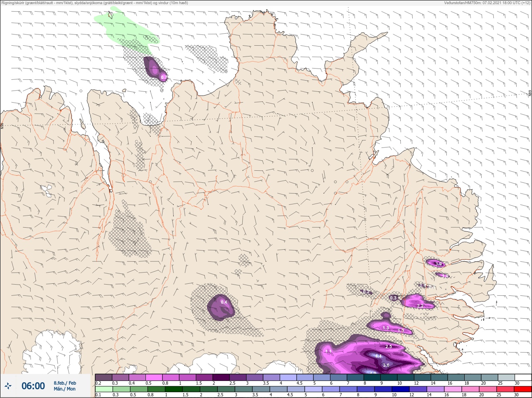This screenshot has width=532, height=398.
Task: Click the 2.2 precipitation value on map
Action: pos(420,306)
